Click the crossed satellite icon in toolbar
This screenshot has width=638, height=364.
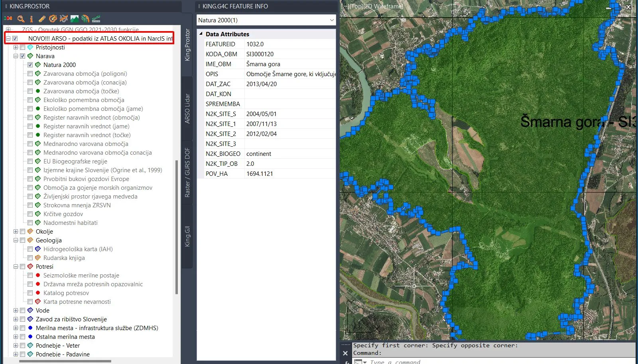point(63,19)
